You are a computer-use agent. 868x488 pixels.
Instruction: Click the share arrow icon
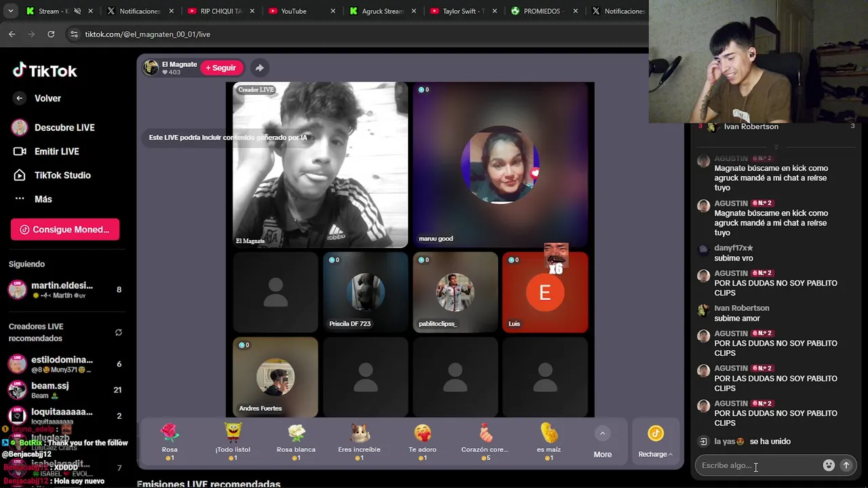(x=259, y=68)
